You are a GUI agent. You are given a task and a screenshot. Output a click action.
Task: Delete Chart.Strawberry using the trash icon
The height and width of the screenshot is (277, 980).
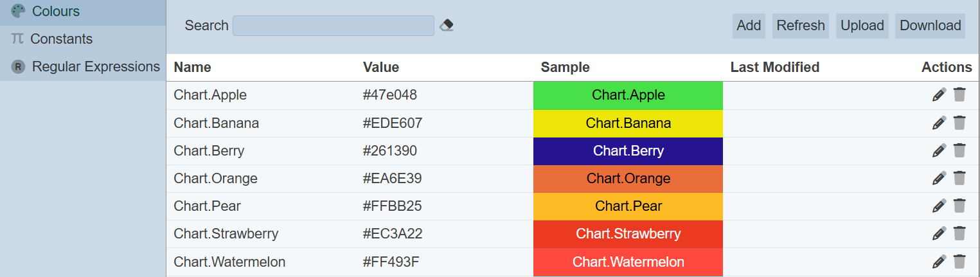pyautogui.click(x=959, y=233)
